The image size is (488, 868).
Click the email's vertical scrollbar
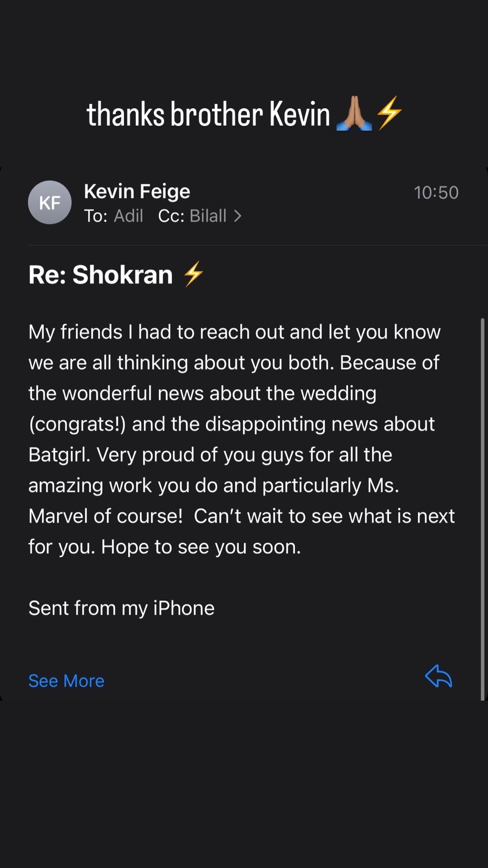[x=482, y=508]
